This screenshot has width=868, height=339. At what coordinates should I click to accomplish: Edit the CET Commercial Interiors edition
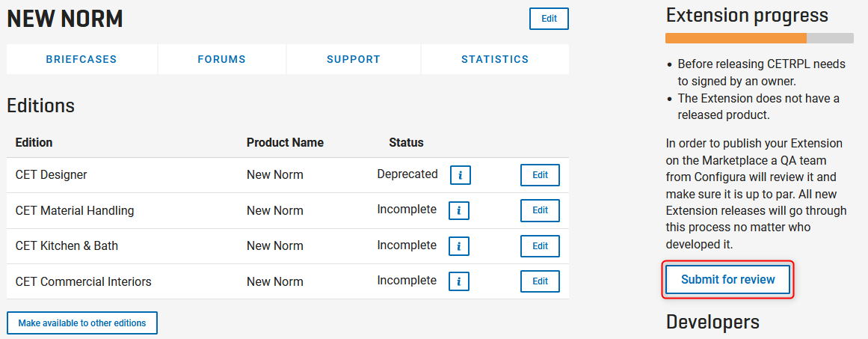(540, 281)
